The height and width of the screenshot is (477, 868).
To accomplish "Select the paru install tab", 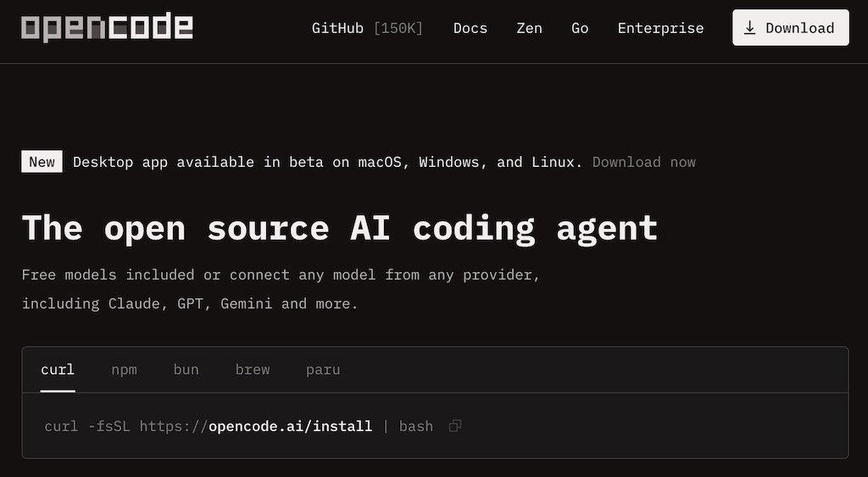I will 323,369.
